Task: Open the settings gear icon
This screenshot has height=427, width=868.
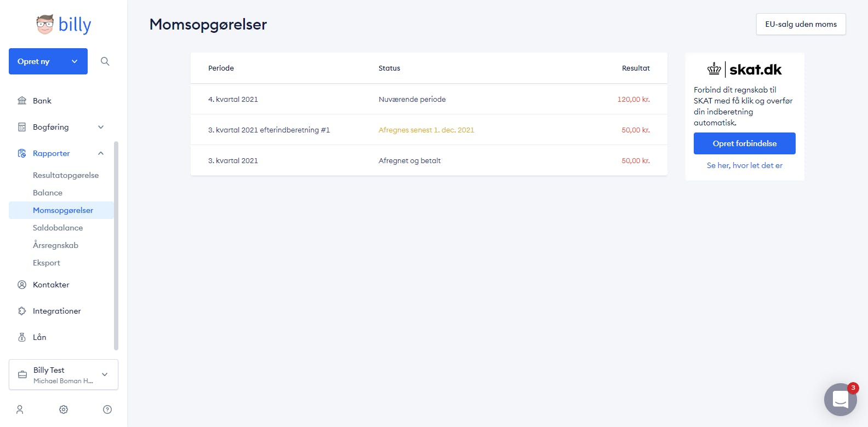Action: tap(64, 409)
